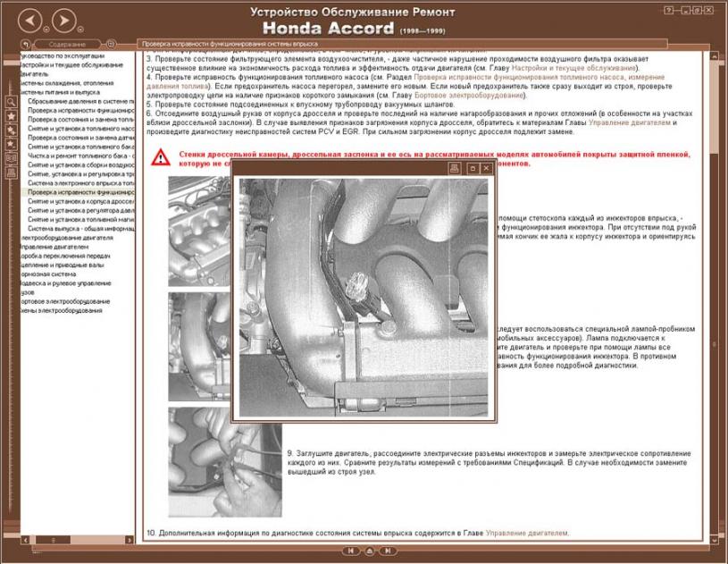The width and height of the screenshot is (728, 564).
Task: Expand the 'Коробка переключения передач' chapter
Action: 65,256
